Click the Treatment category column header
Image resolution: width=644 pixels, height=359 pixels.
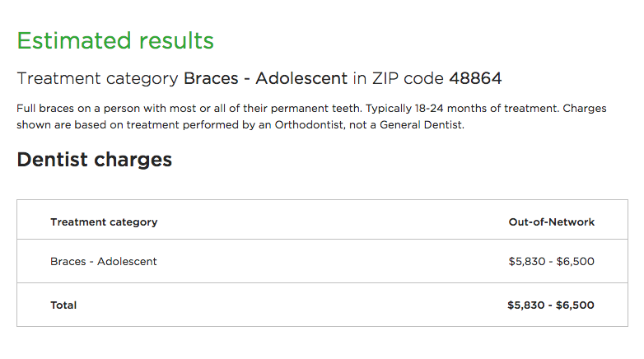coord(104,222)
